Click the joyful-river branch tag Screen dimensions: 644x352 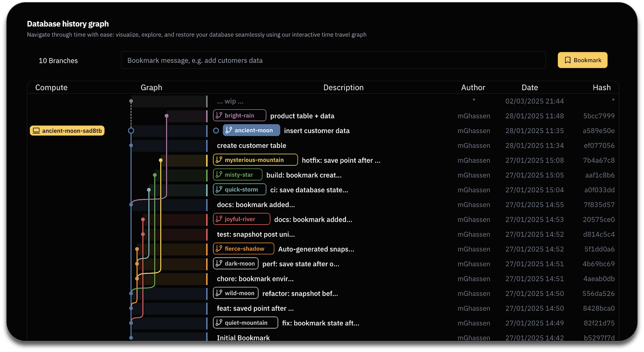pyautogui.click(x=241, y=219)
